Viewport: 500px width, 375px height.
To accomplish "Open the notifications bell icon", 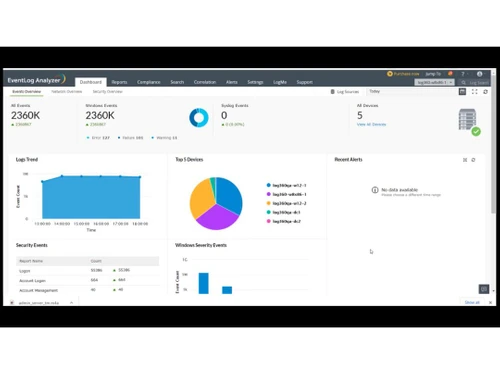I will [x=450, y=74].
